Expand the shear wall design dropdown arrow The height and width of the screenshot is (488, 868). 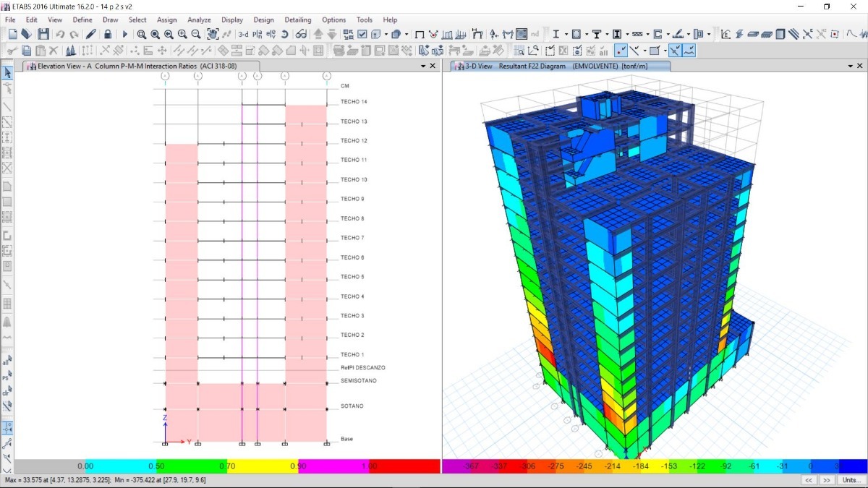tap(668, 34)
